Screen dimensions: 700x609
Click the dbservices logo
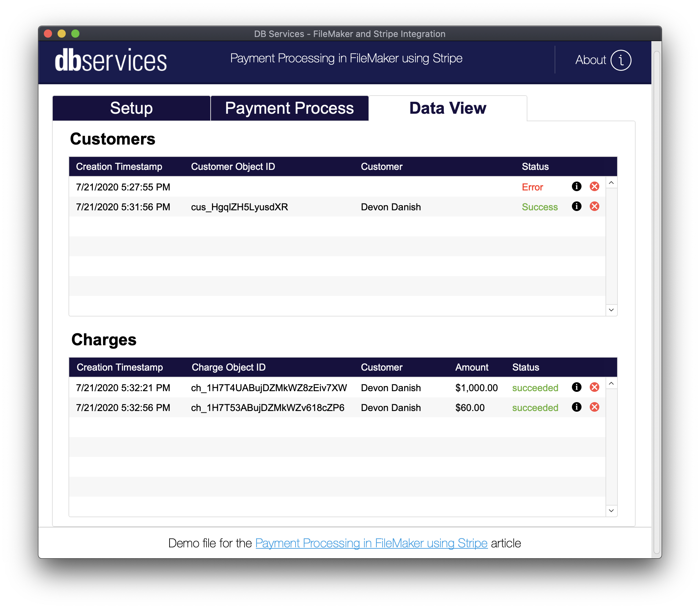point(111,60)
